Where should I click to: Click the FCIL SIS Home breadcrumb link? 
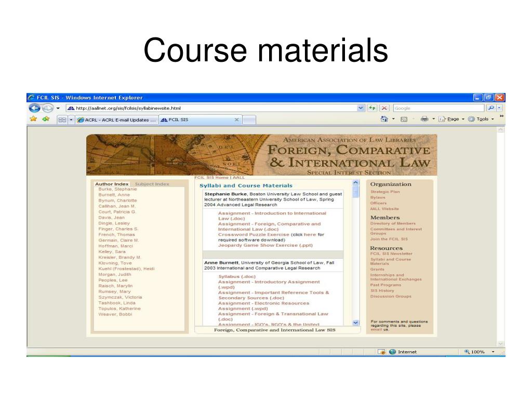[x=211, y=178]
